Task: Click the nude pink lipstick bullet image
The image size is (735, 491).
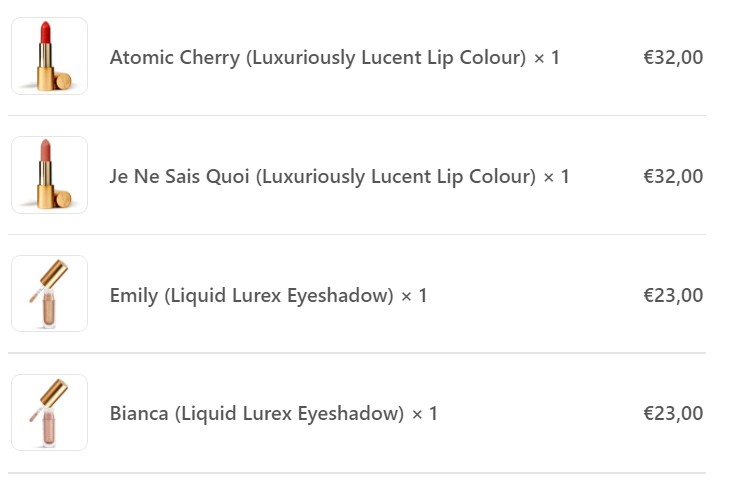Action: pyautogui.click(x=45, y=151)
